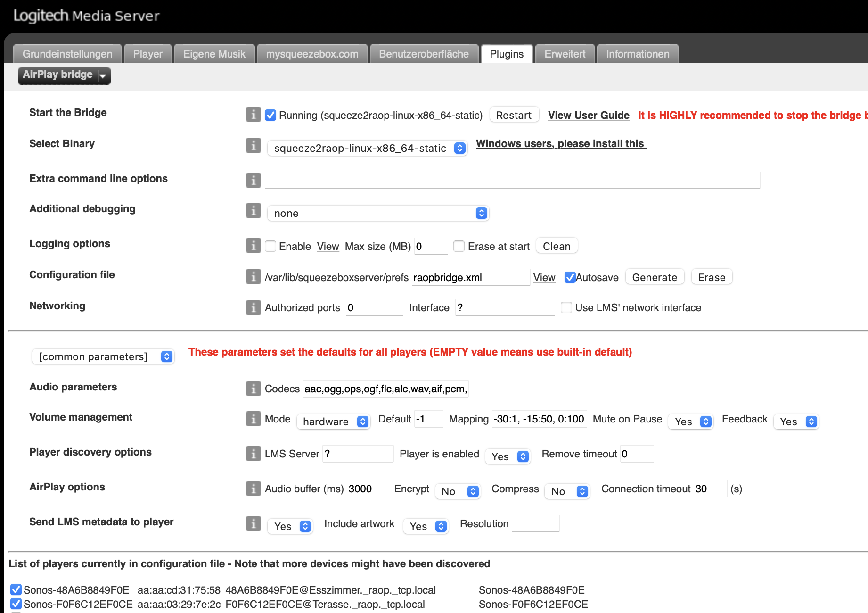
Task: Check Use LMS' network interface
Action: 566,307
